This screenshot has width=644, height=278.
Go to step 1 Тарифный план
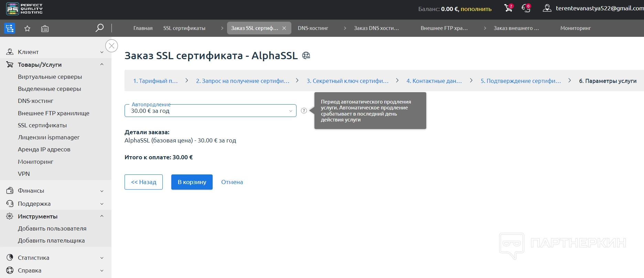(155, 81)
